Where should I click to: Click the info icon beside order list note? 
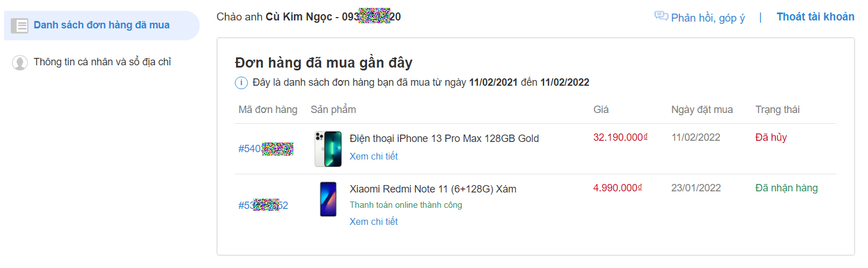pos(241,83)
